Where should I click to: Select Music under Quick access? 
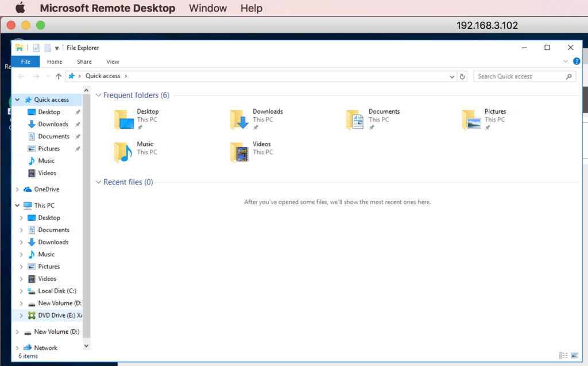(x=46, y=161)
